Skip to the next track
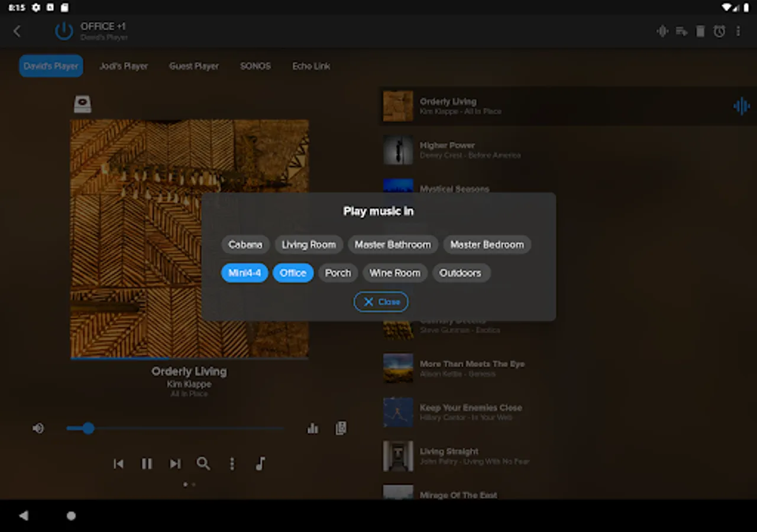The width and height of the screenshot is (757, 532). (175, 463)
